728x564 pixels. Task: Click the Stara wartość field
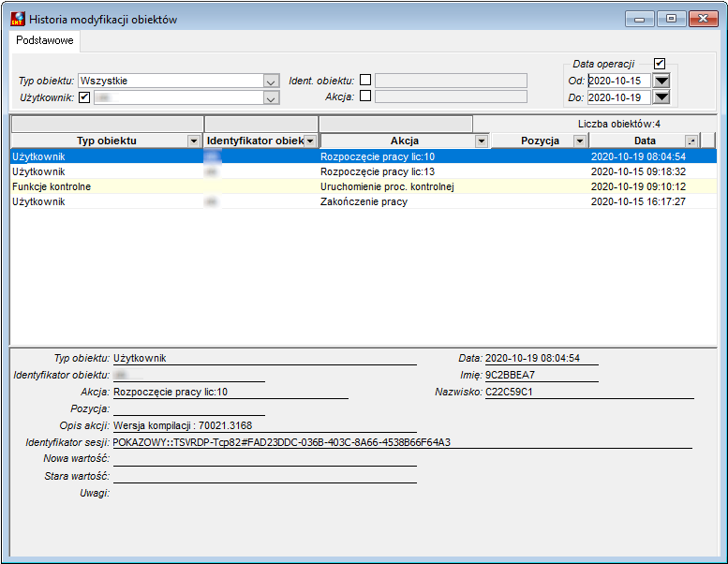pos(265,476)
